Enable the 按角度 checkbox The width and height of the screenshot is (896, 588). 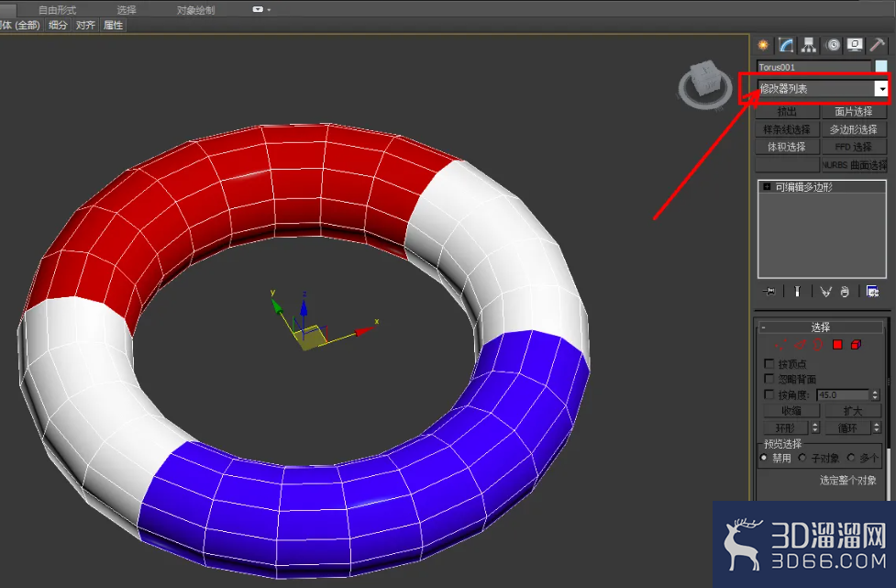click(x=769, y=394)
